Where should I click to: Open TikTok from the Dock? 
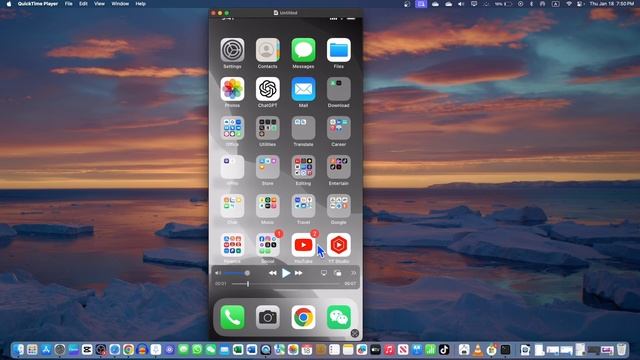click(444, 349)
